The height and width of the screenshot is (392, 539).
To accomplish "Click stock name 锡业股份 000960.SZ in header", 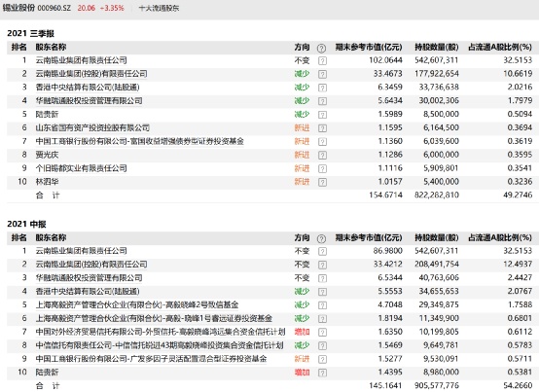I will 37,8.
